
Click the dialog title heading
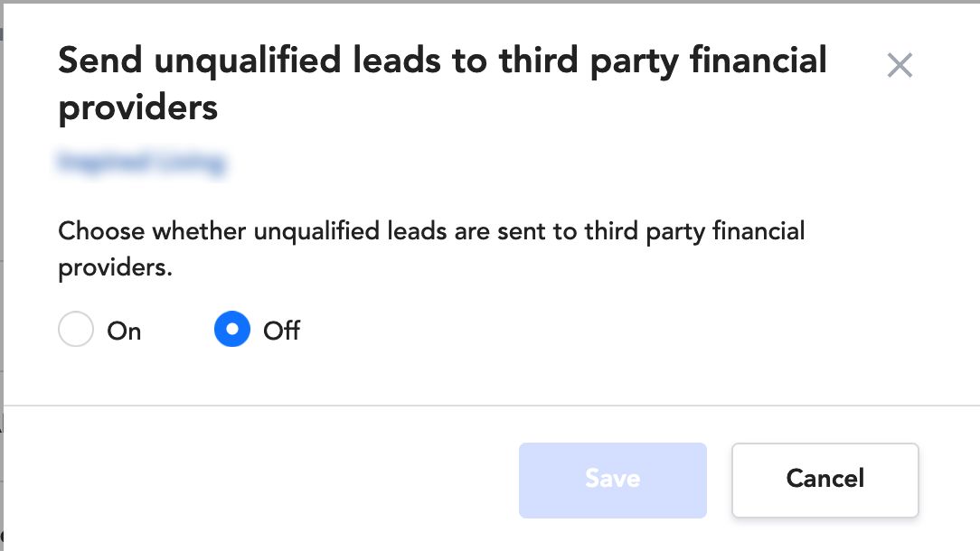(442, 84)
